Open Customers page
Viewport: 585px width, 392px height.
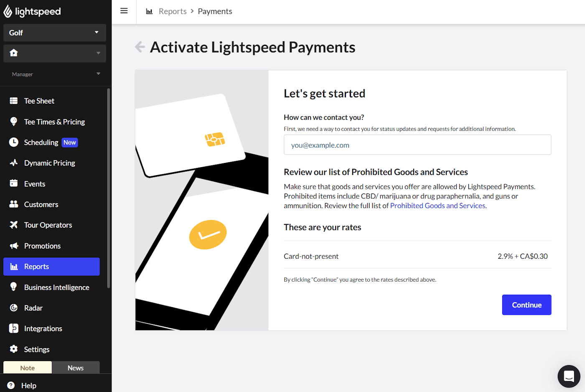(x=51, y=204)
